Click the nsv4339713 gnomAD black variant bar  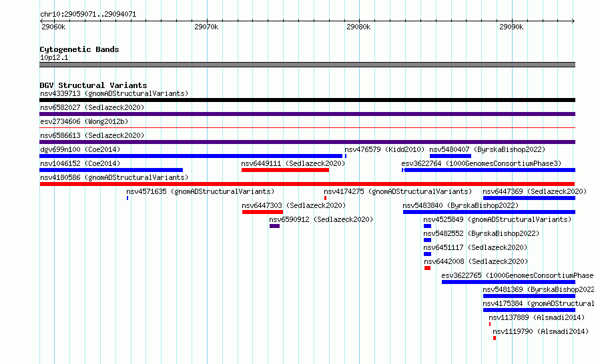pyautogui.click(x=307, y=100)
